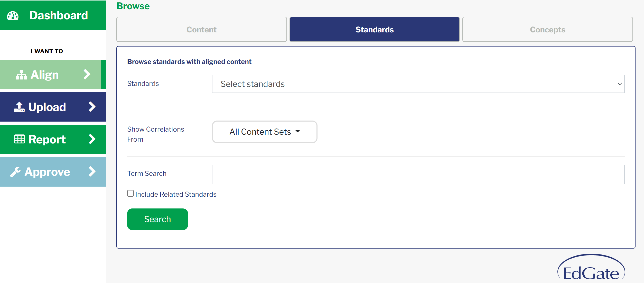This screenshot has height=283, width=644.
Task: Expand the All Content Sets dropdown
Action: pyautogui.click(x=265, y=132)
